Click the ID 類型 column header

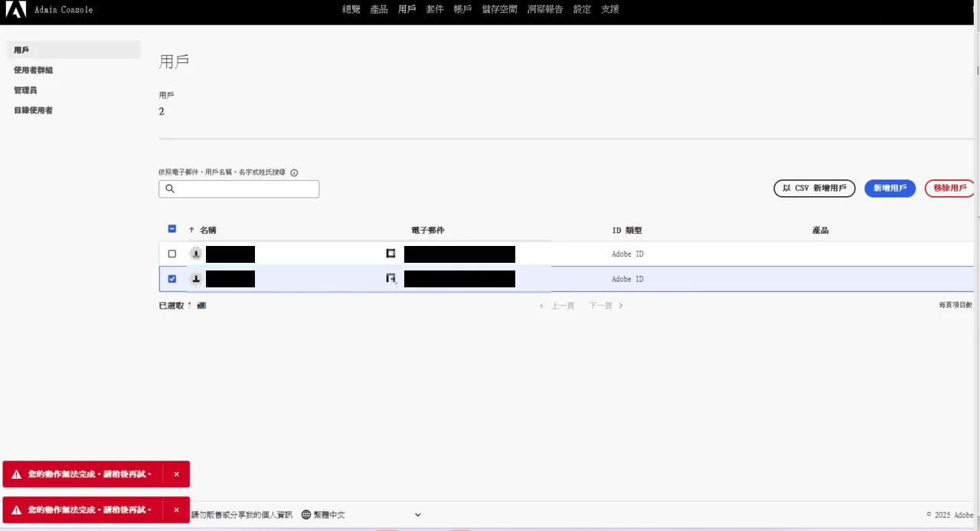[x=627, y=230]
